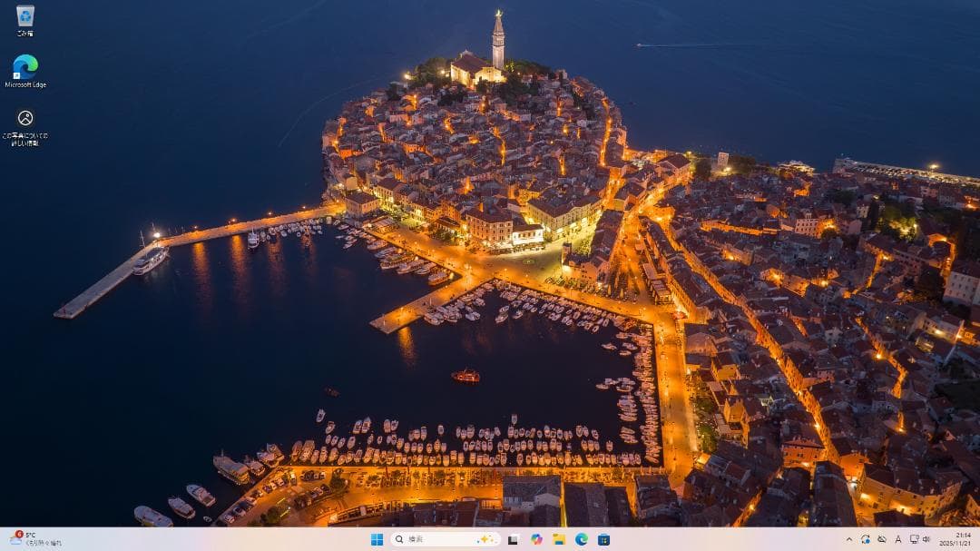Click the OneDrive cloud tray icon
This screenshot has height=551, width=980.
pos(881,539)
